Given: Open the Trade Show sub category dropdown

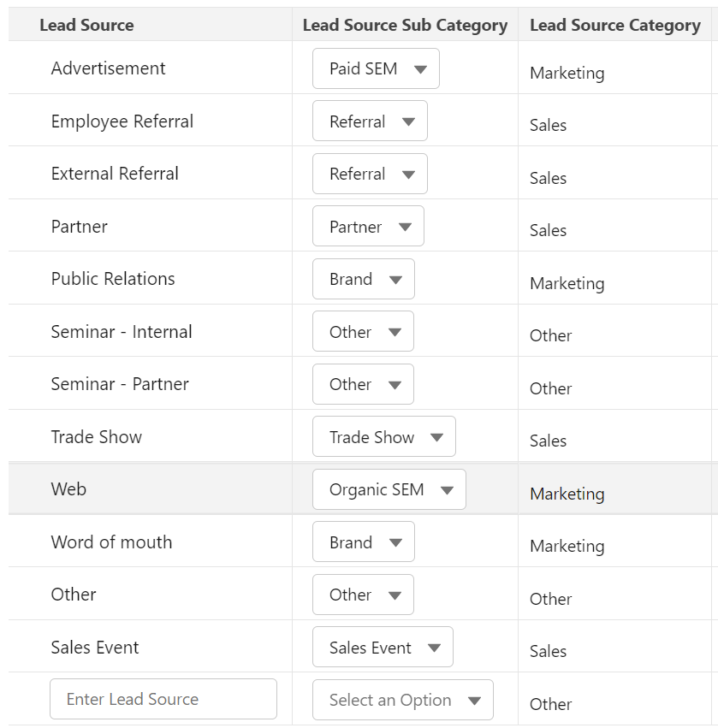Looking at the screenshot, I should point(383,437).
